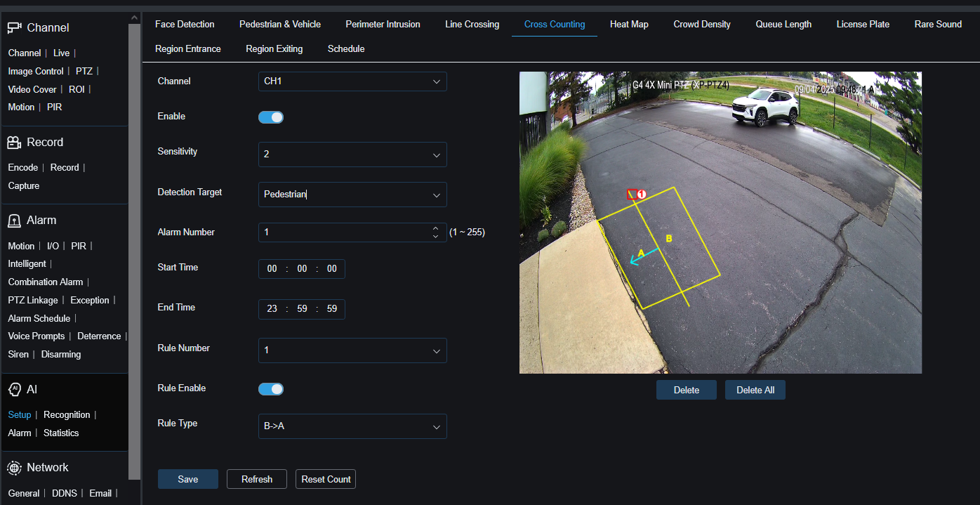Open PTZ Linkage in sidebar
The image size is (980, 505).
point(33,301)
